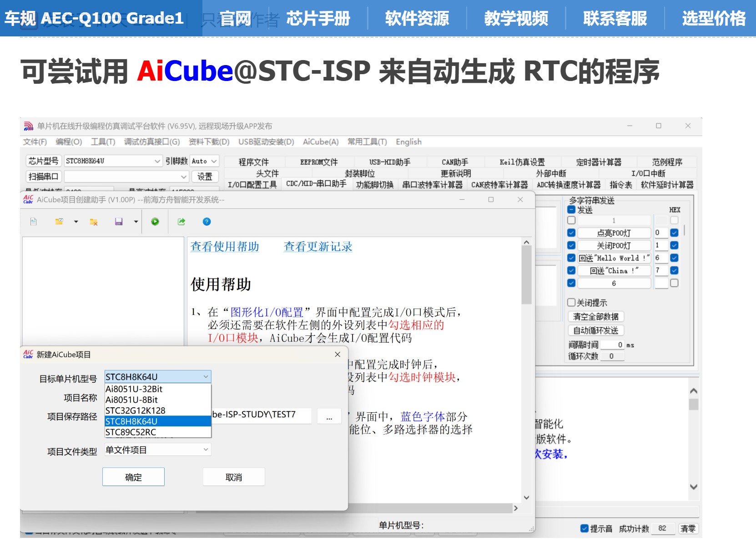Toggle the send checkbox beside 点亮P00灯
Image resolution: width=756 pixels, height=547 pixels.
(x=572, y=233)
